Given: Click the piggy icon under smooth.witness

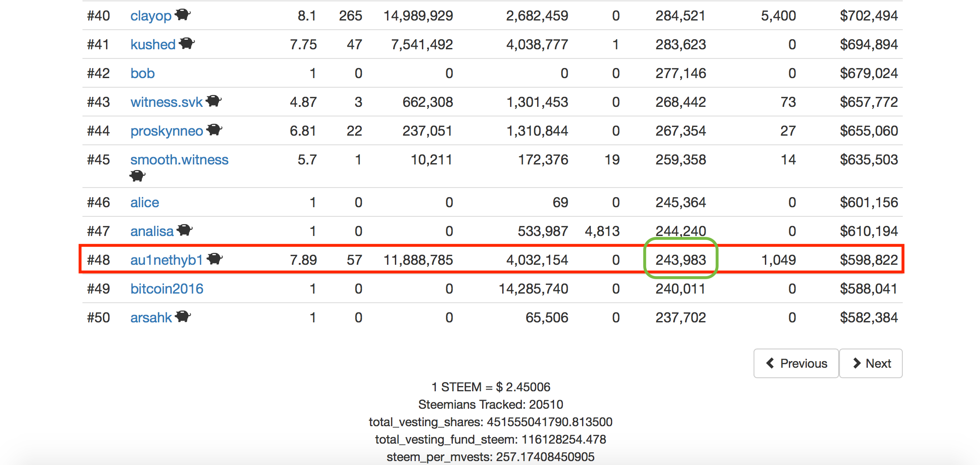Looking at the screenshot, I should click(x=137, y=176).
